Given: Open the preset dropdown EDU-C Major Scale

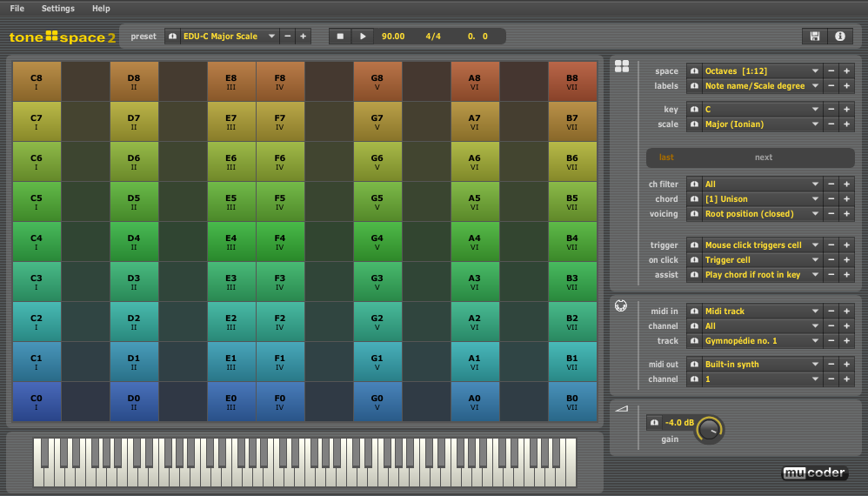Looking at the screenshot, I should pyautogui.click(x=230, y=36).
